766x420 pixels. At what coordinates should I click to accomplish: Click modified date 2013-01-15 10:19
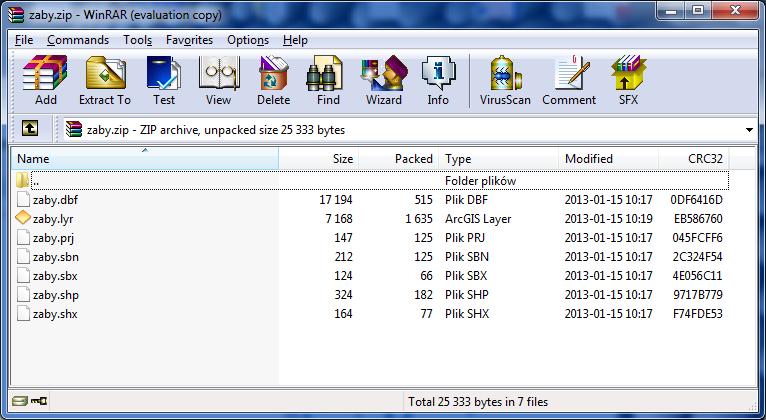pos(608,219)
